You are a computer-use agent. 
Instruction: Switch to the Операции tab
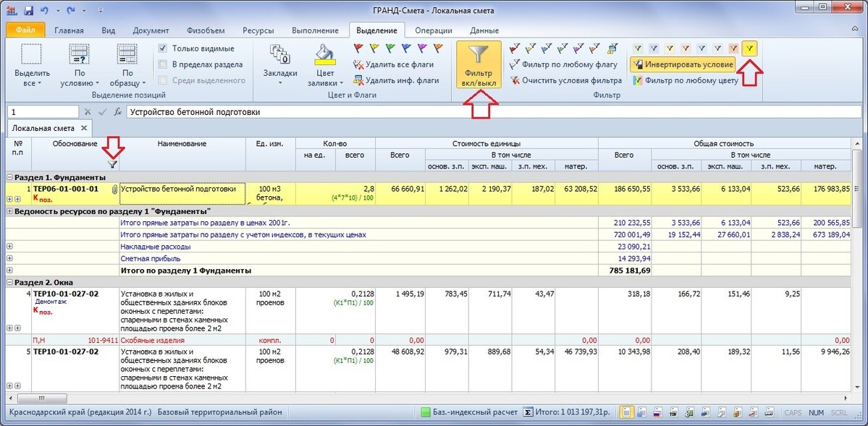[x=434, y=30]
